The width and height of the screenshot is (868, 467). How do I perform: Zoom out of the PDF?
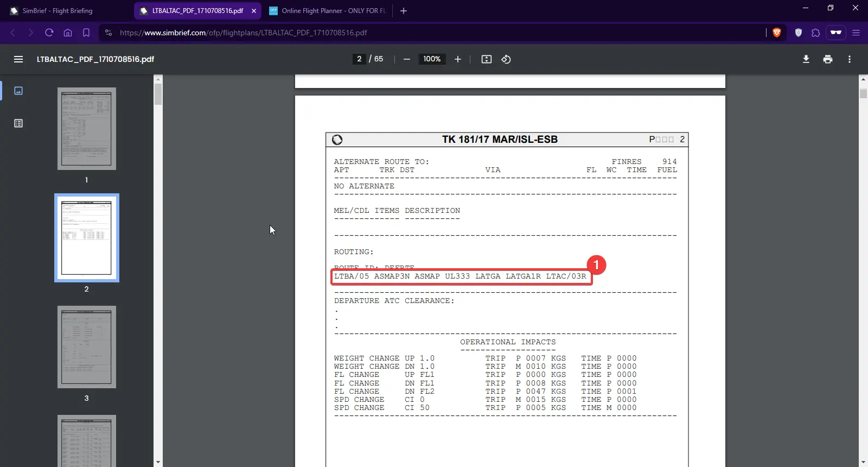point(407,59)
